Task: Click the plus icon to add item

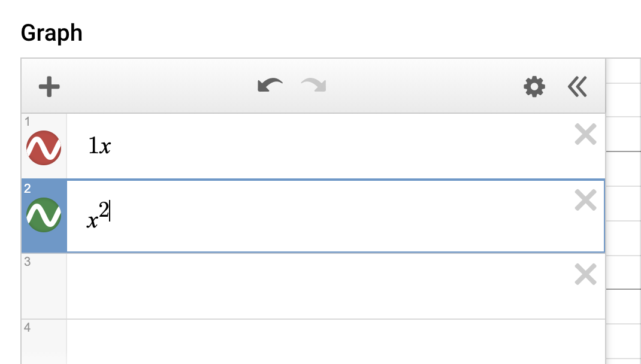Action: 49,87
